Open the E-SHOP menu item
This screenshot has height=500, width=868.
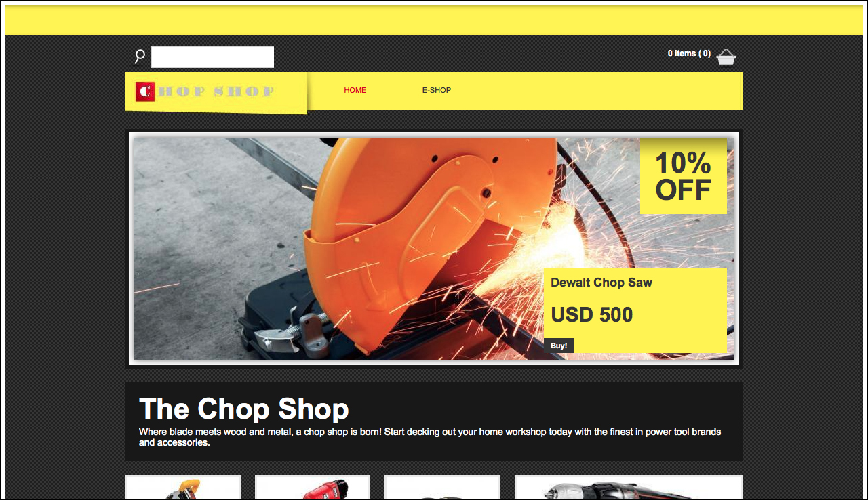(437, 90)
